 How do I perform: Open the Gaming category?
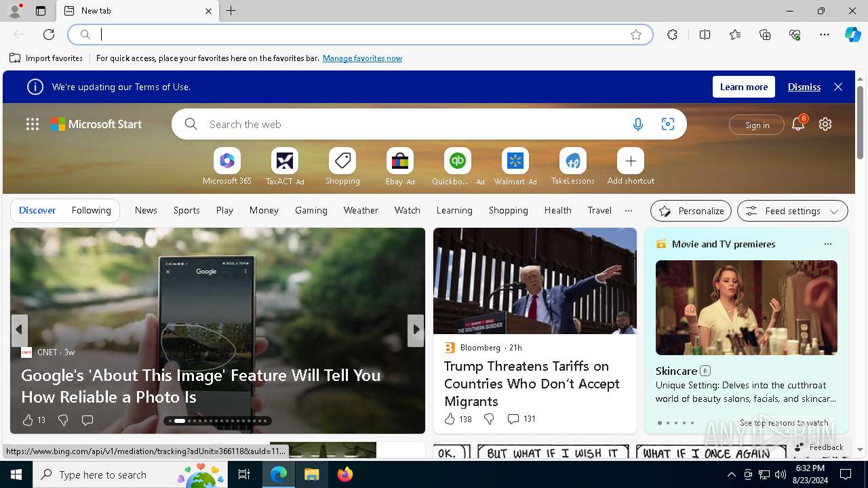click(x=311, y=210)
